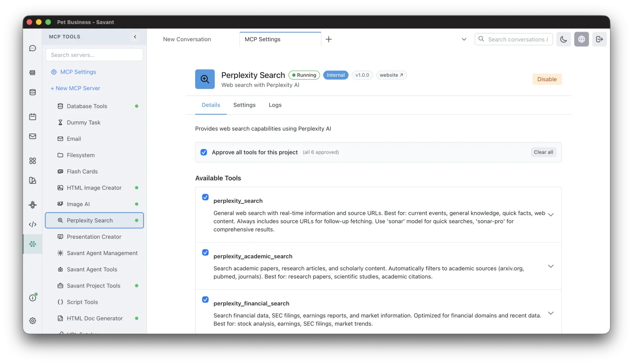Focus the Search servers input field
The image size is (633, 364).
[x=94, y=55]
